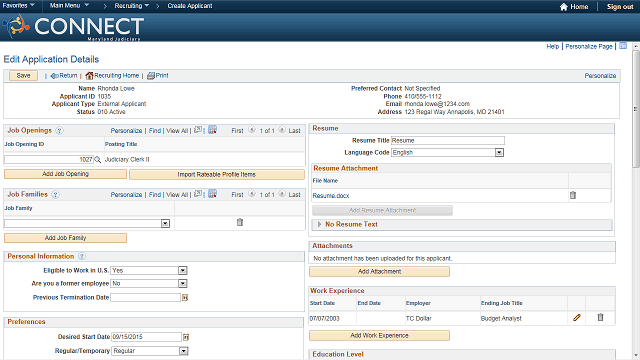The image size is (640, 360).
Task: Click into the Resume Title field
Action: pos(448,140)
